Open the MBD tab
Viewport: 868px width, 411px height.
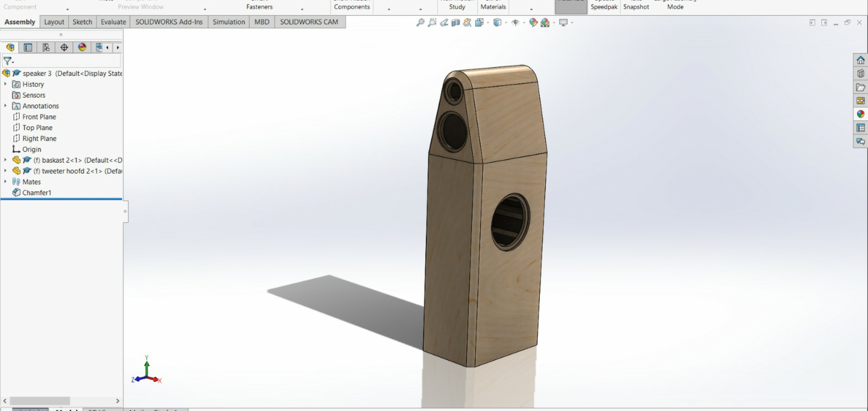(262, 22)
